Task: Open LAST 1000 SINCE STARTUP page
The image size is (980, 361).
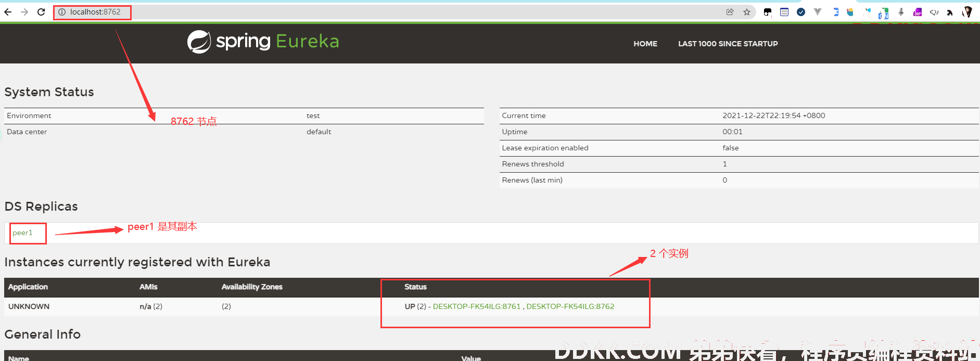Action: (728, 44)
